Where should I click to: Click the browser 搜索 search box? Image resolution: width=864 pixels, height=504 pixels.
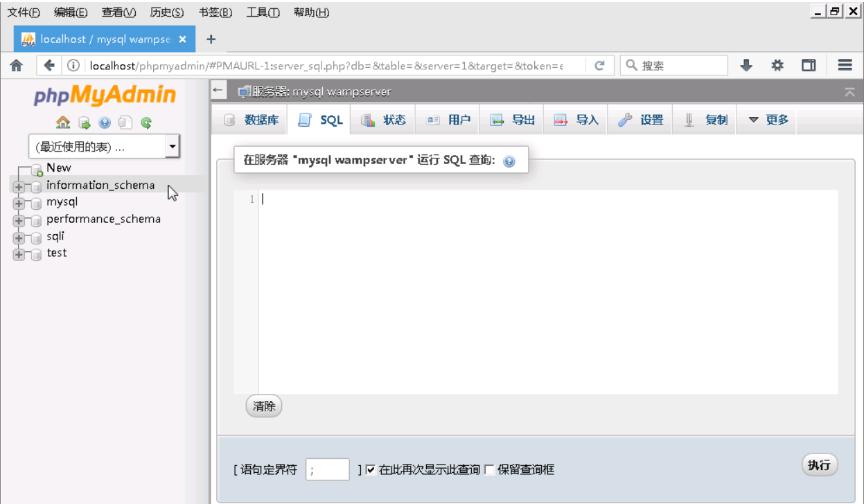coord(674,65)
